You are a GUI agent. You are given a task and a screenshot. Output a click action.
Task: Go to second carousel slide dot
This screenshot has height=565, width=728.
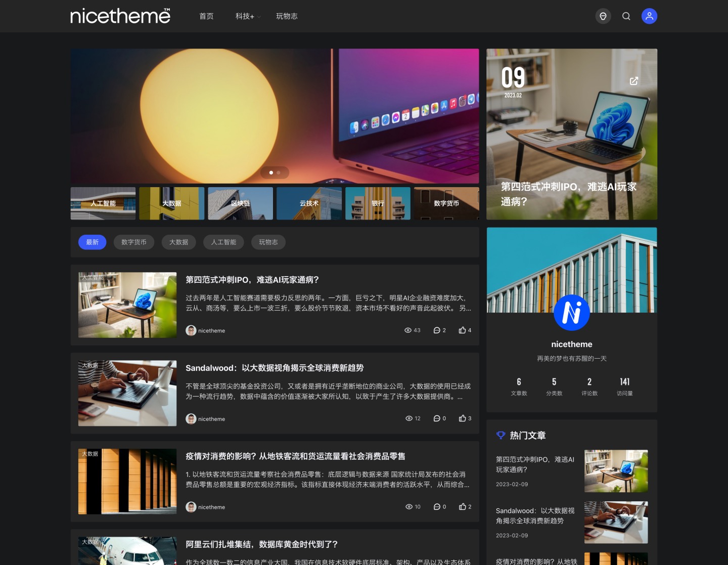[279, 172]
